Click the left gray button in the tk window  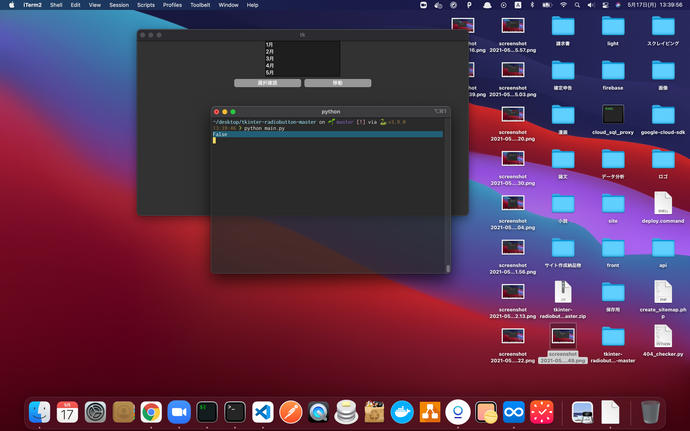(268, 83)
